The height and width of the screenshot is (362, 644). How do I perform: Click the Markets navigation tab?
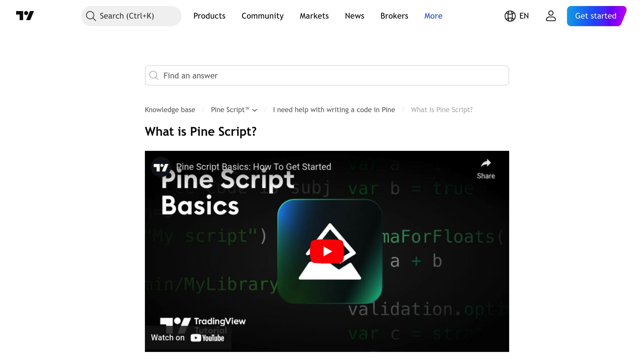[x=314, y=16]
